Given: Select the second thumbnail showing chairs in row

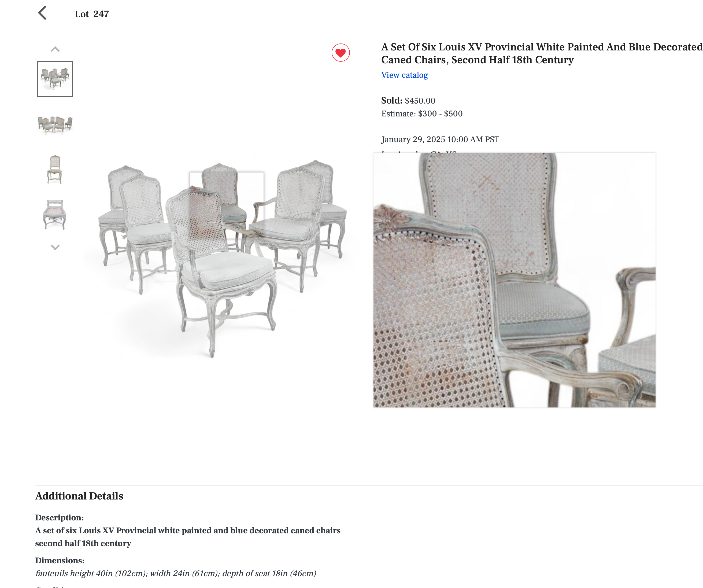Looking at the screenshot, I should click(x=55, y=125).
